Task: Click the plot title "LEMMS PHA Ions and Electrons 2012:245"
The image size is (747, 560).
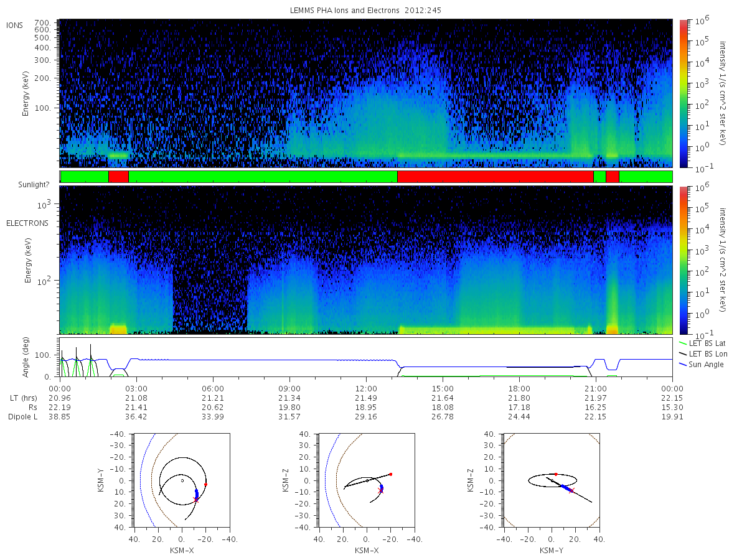Action: pyautogui.click(x=365, y=11)
